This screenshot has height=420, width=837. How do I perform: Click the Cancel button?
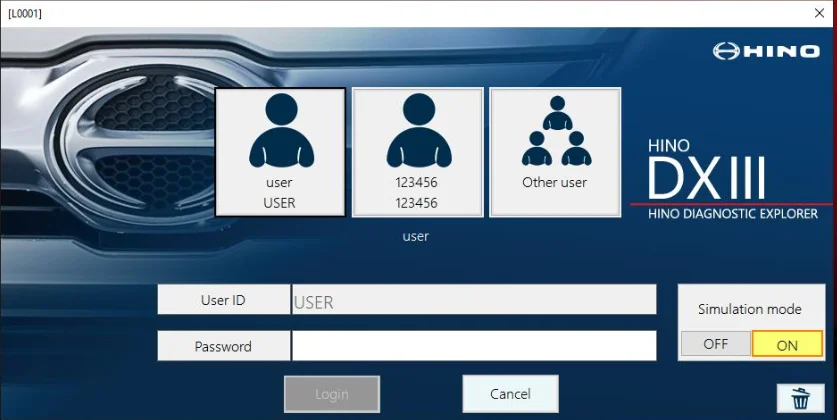coord(510,394)
